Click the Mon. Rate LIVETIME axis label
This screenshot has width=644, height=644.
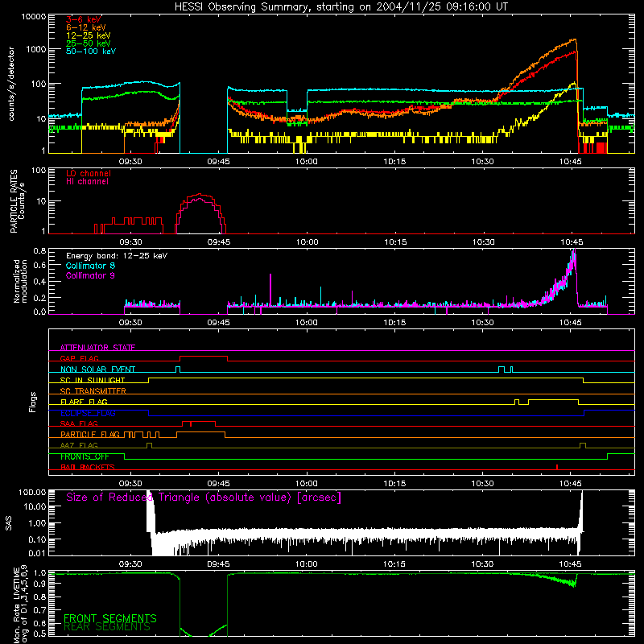click(x=20, y=605)
